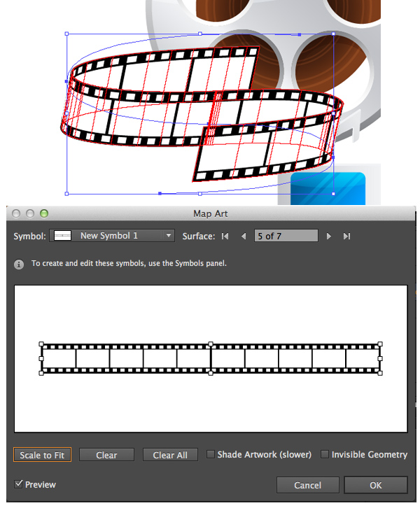Go to last surface
The image size is (420, 515).
click(346, 236)
